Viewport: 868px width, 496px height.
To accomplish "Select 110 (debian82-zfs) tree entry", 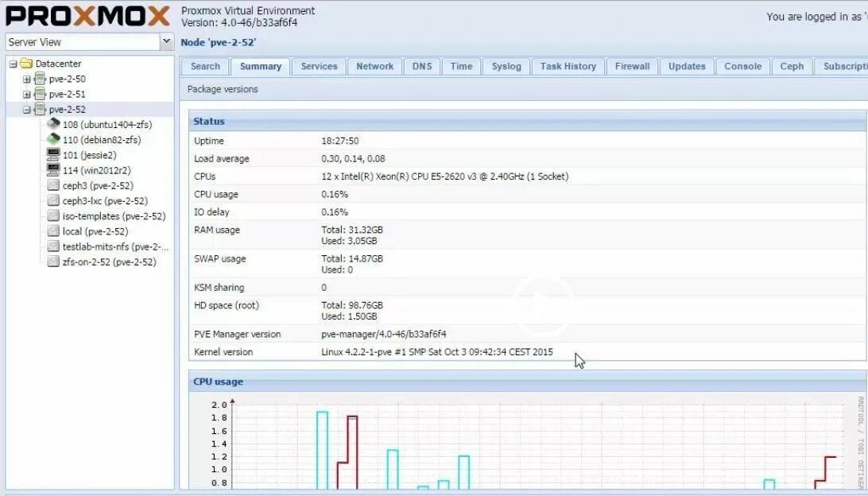I will point(101,140).
